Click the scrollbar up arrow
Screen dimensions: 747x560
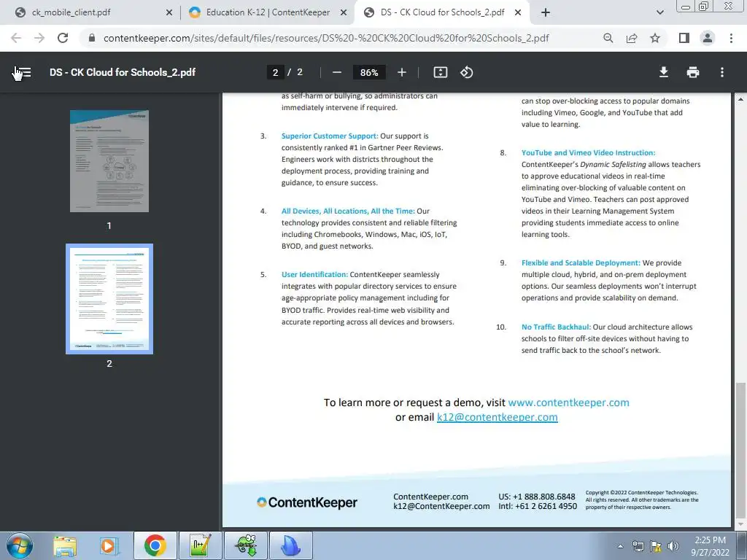740,99
